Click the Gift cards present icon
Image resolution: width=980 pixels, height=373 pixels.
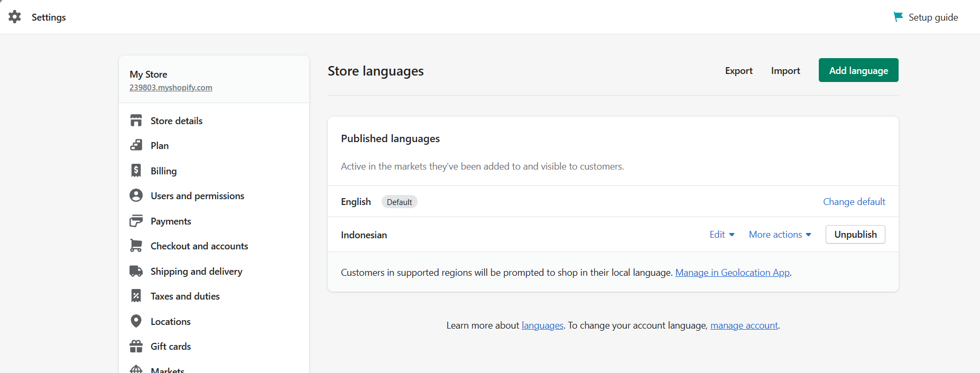[136, 346]
